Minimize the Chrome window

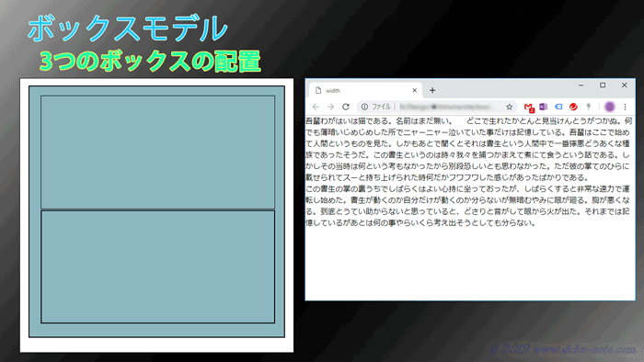tap(581, 85)
